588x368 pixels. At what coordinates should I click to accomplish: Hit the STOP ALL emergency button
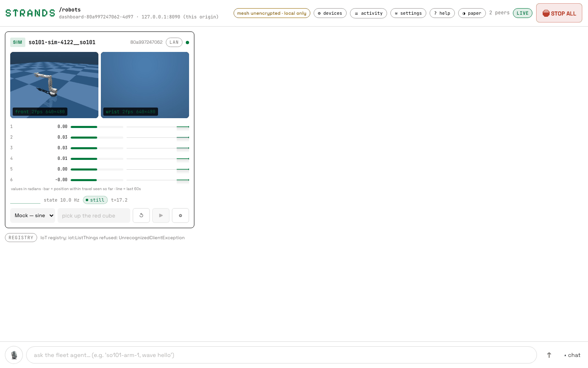point(559,13)
